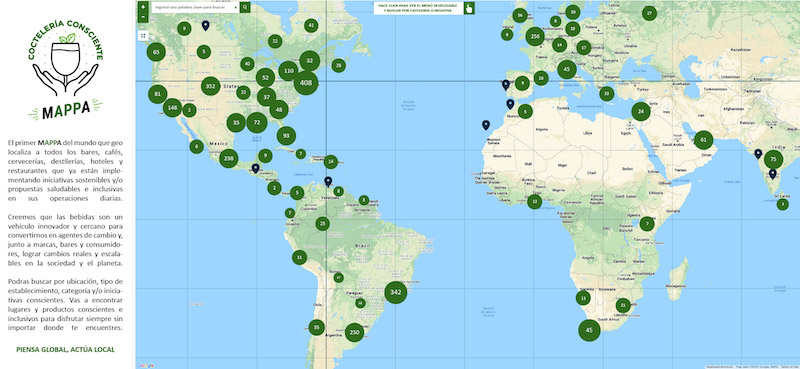Expand the 148 cluster near California
The image size is (800, 369).
coord(172,108)
